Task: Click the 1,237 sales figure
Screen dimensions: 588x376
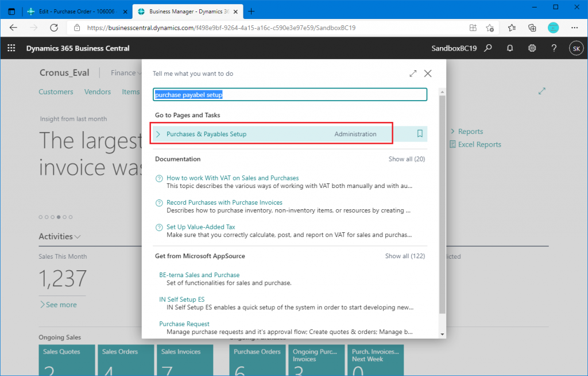Action: (63, 279)
